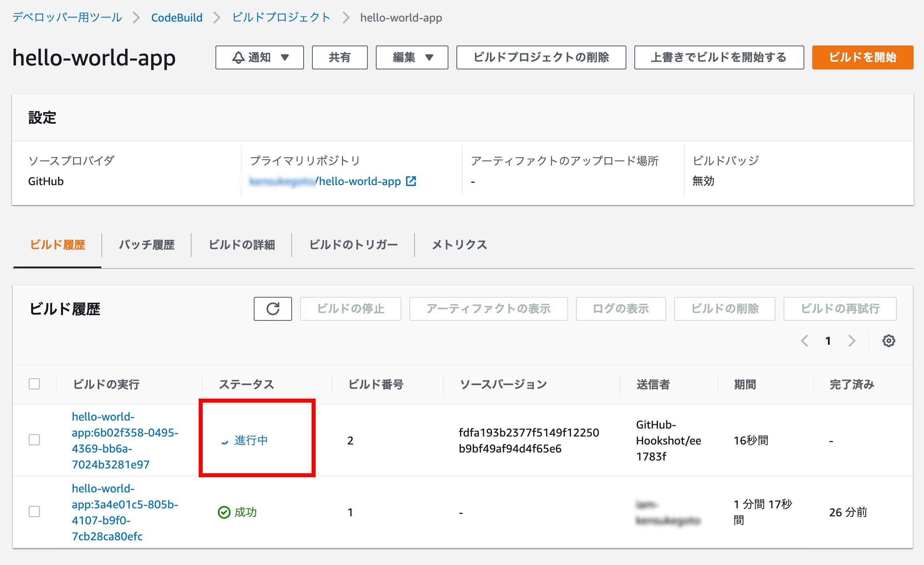Expand the 通知 dropdown menu

[285, 57]
